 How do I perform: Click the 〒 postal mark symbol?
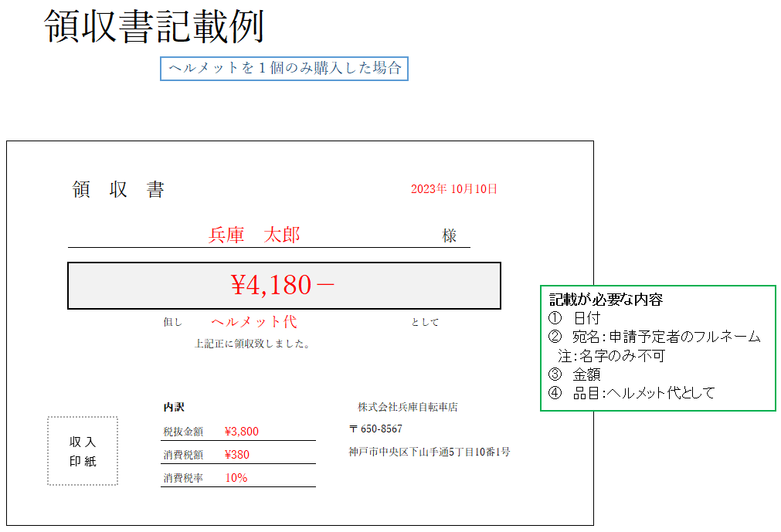point(353,429)
